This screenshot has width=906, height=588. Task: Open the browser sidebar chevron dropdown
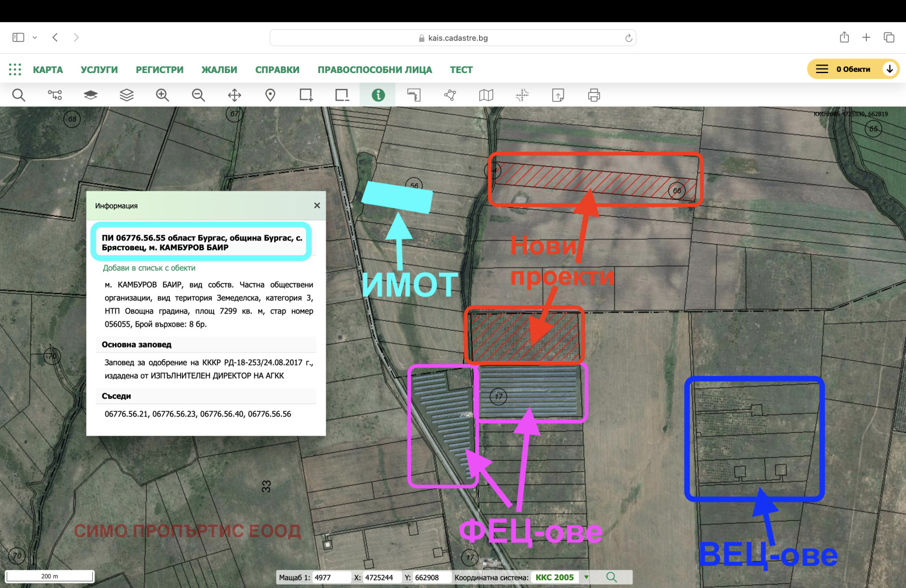pyautogui.click(x=35, y=37)
